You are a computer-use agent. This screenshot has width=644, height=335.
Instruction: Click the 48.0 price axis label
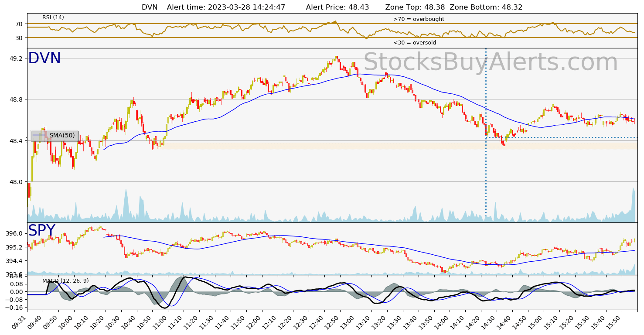click(x=17, y=182)
